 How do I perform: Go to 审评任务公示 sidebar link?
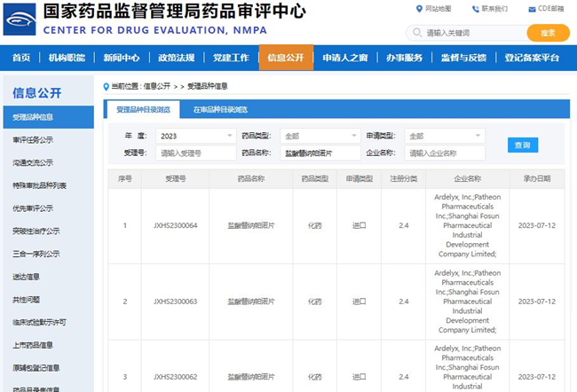coord(33,140)
